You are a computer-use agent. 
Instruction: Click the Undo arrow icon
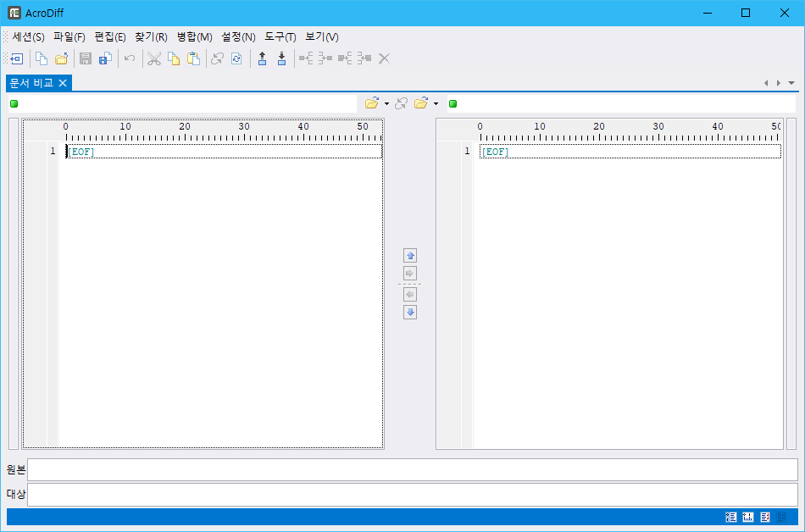pyautogui.click(x=130, y=58)
